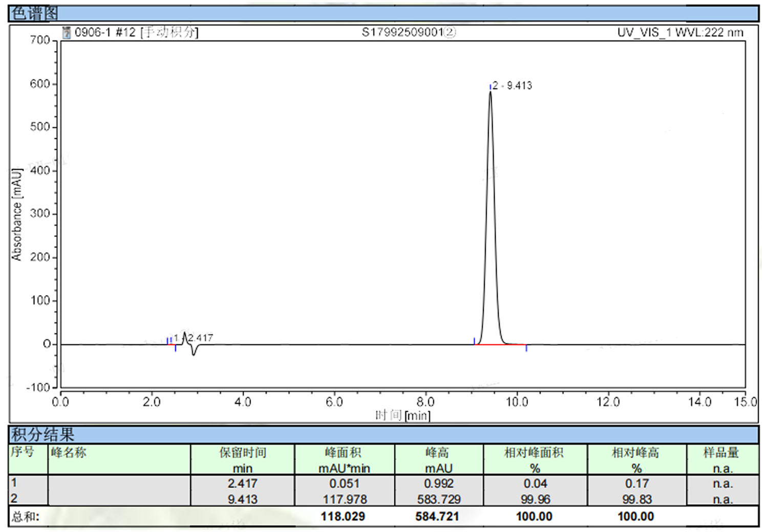This screenshot has height=532, width=768.
Task: Click the sample icon beside 0906-1 #12
Action: pos(66,33)
